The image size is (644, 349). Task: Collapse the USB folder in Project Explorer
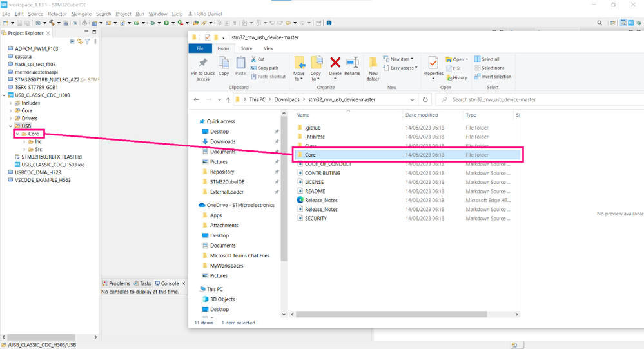(x=11, y=126)
